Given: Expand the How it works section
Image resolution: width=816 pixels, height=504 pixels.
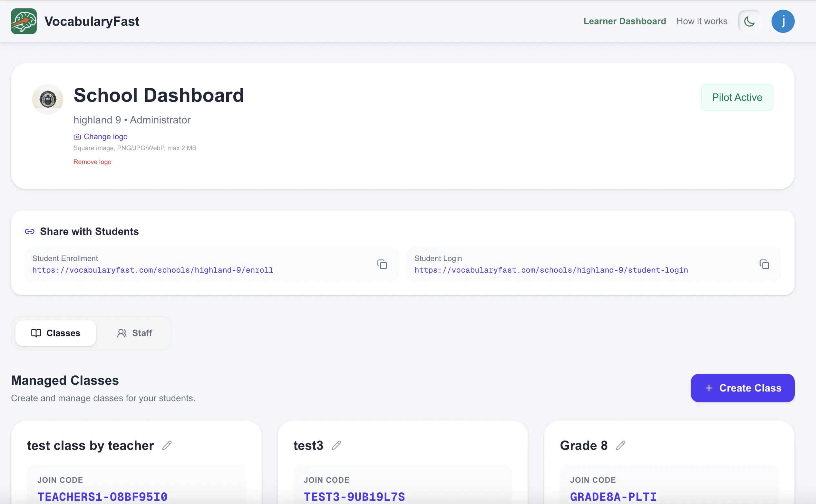Looking at the screenshot, I should tap(702, 21).
